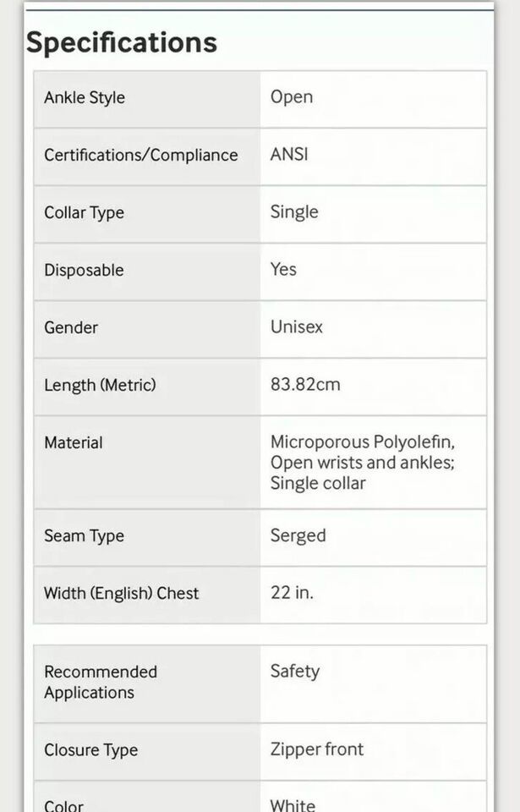Image resolution: width=520 pixels, height=812 pixels.
Task: Click the ANSI certification value
Action: [289, 154]
